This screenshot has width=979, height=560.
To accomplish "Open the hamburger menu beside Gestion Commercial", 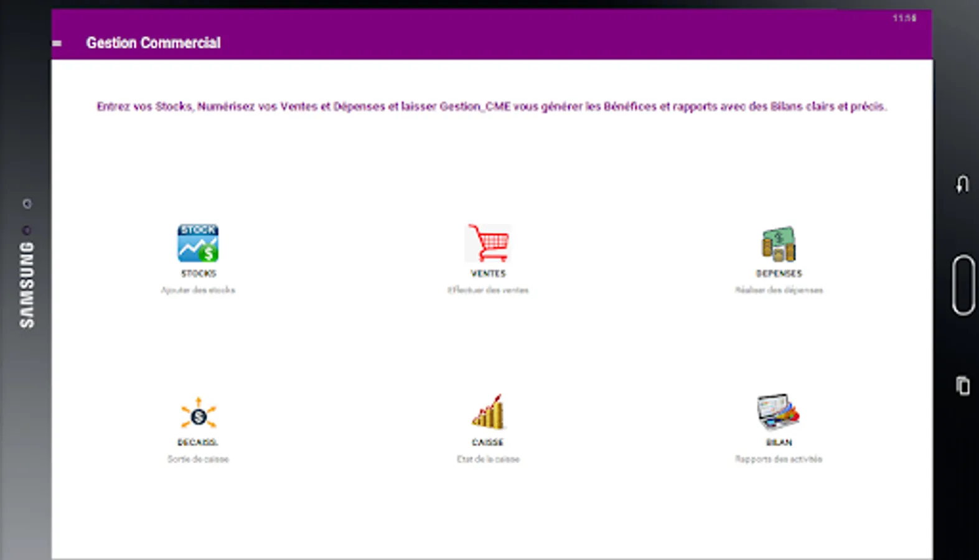I will [57, 43].
